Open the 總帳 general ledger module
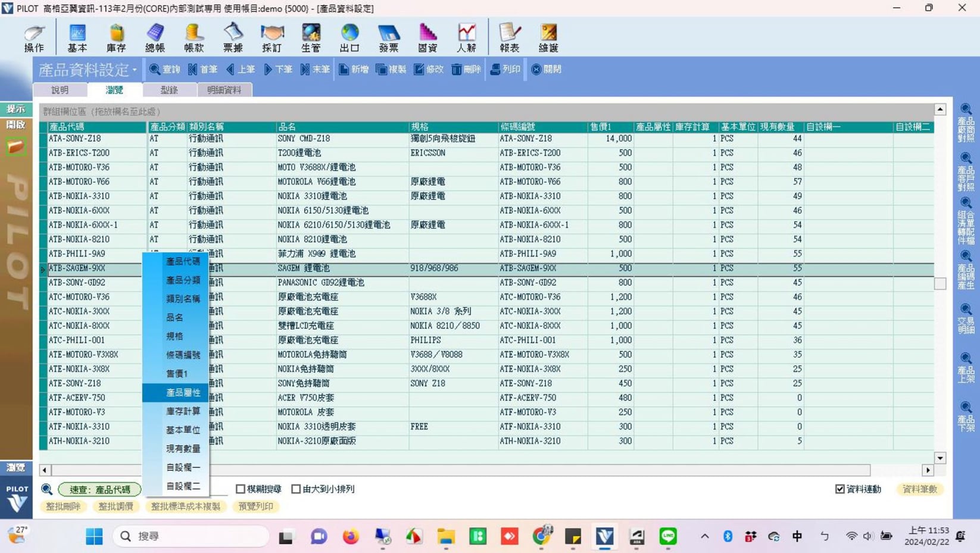This screenshot has width=980, height=553. (155, 38)
